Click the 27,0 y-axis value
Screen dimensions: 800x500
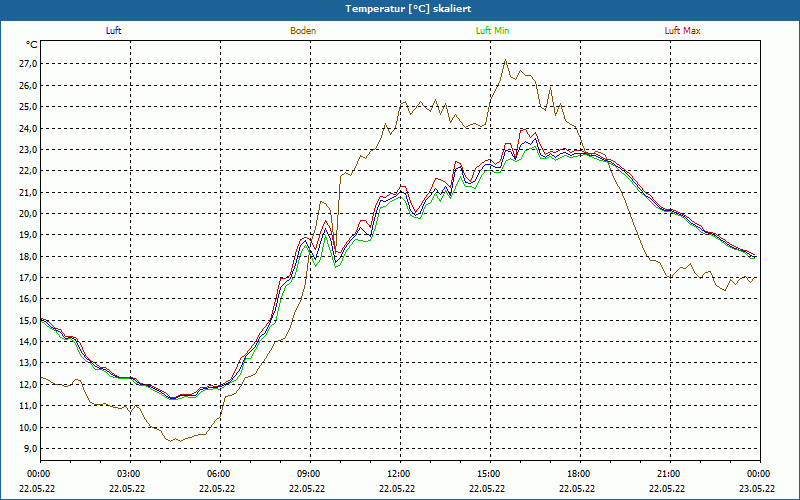click(x=29, y=64)
